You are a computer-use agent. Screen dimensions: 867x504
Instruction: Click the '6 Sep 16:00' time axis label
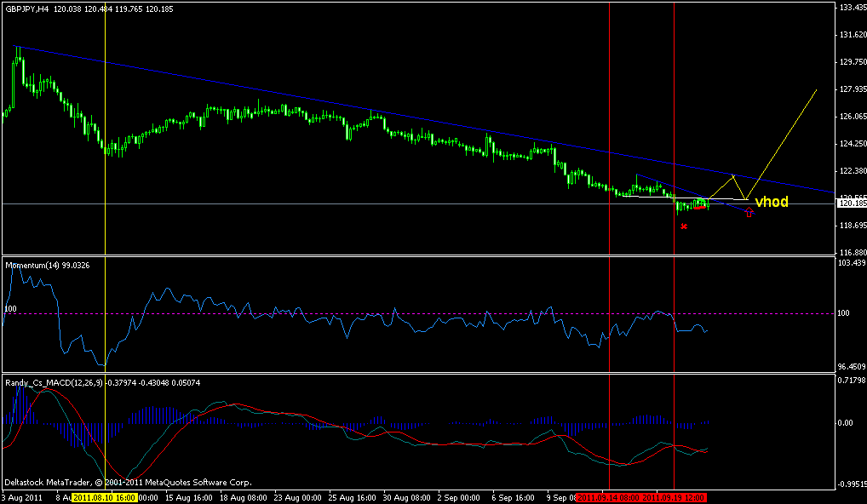[x=514, y=498]
